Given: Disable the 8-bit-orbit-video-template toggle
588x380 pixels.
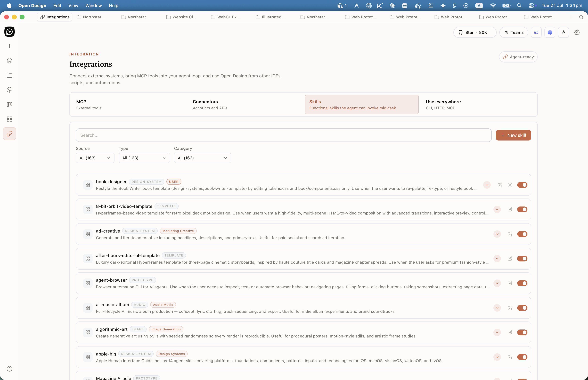Looking at the screenshot, I should click(x=522, y=209).
